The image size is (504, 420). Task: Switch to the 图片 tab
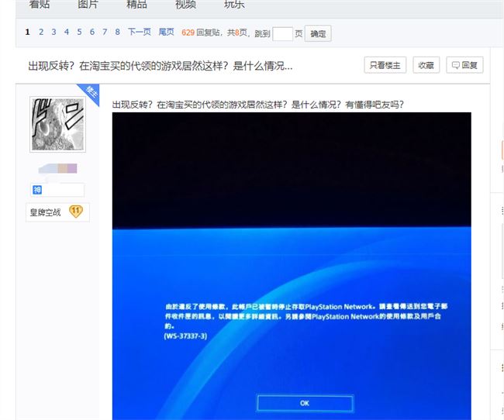pos(88,4)
